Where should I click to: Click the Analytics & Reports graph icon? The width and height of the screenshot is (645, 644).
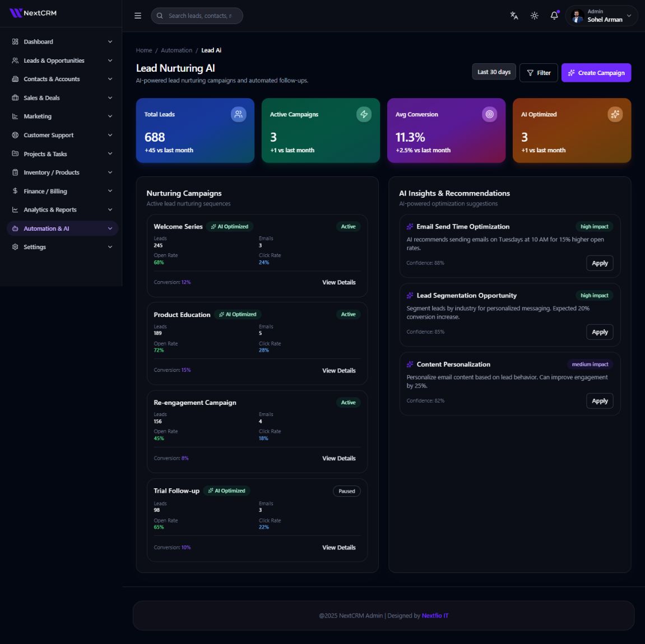click(15, 209)
